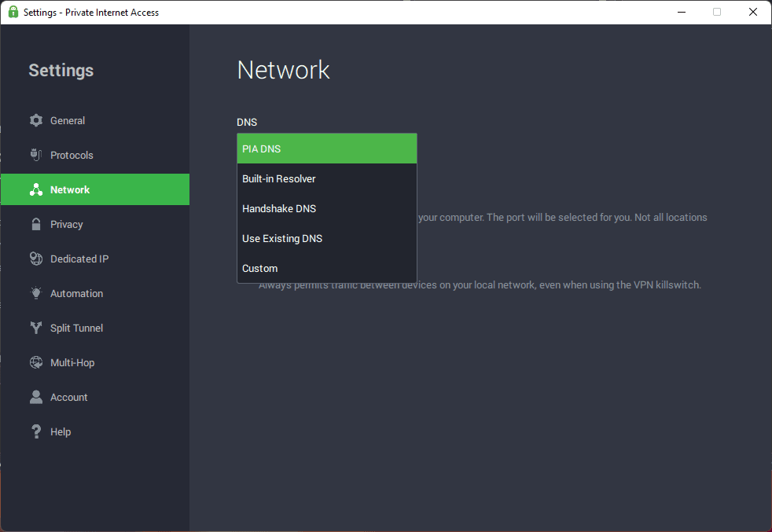This screenshot has width=772, height=532.
Task: Pick Handshake DNS in the list
Action: pyautogui.click(x=326, y=208)
